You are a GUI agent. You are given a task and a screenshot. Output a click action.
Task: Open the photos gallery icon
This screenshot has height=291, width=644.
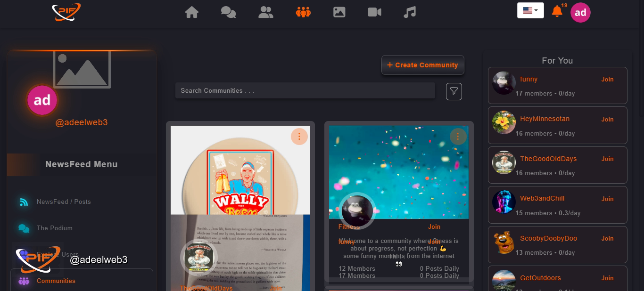click(x=339, y=12)
